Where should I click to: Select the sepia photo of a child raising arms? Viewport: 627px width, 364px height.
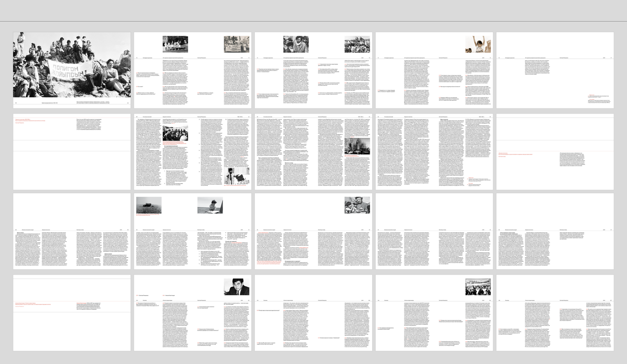(x=478, y=44)
